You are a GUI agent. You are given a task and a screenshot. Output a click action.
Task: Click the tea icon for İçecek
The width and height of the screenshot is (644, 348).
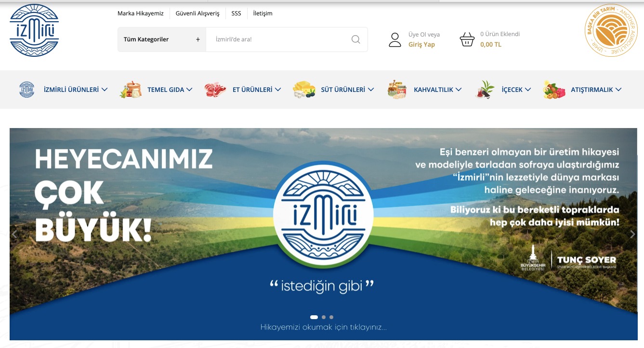[485, 90]
